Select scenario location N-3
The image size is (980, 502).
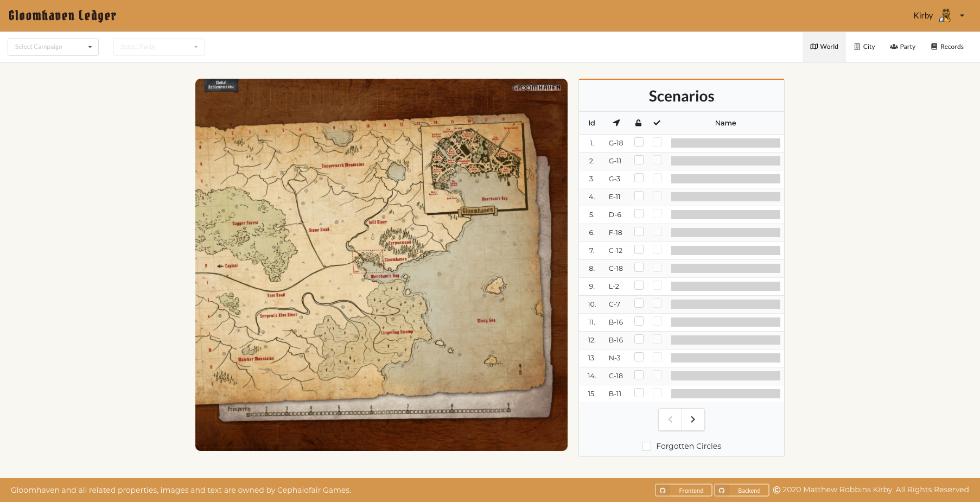pyautogui.click(x=614, y=358)
